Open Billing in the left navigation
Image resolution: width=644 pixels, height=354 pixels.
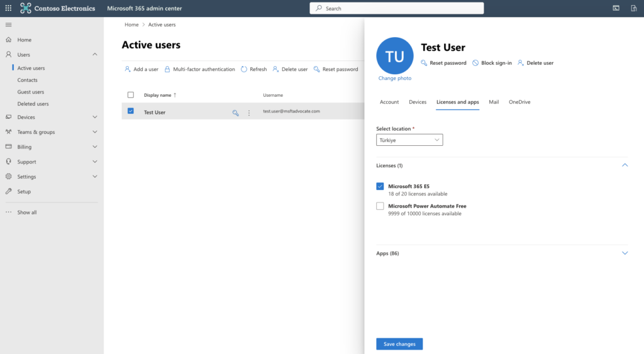tap(25, 147)
